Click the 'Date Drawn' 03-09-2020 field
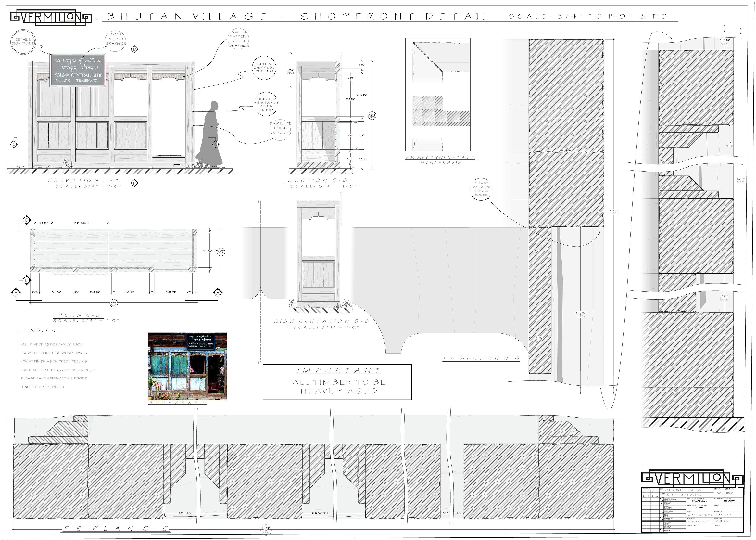The width and height of the screenshot is (756, 540). (699, 521)
